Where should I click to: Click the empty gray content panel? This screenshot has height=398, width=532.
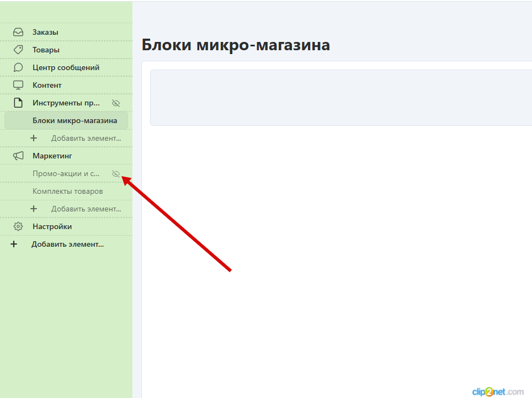(341, 98)
